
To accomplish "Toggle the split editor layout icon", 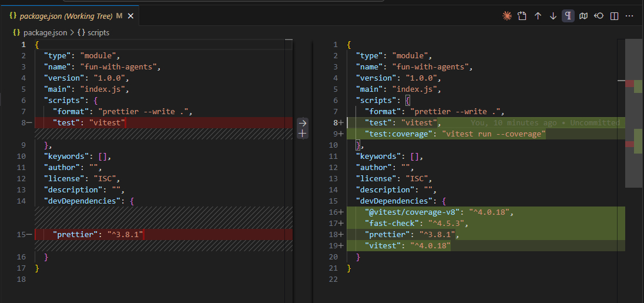I will tap(614, 16).
